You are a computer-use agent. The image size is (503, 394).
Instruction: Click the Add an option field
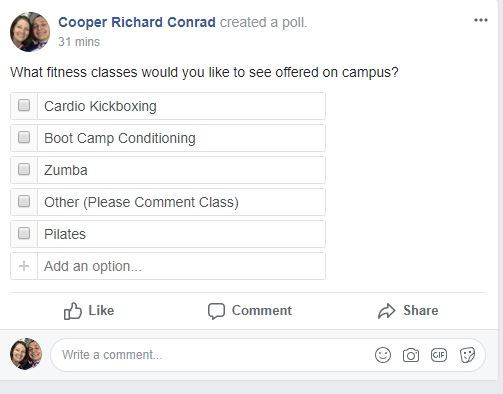pos(181,266)
